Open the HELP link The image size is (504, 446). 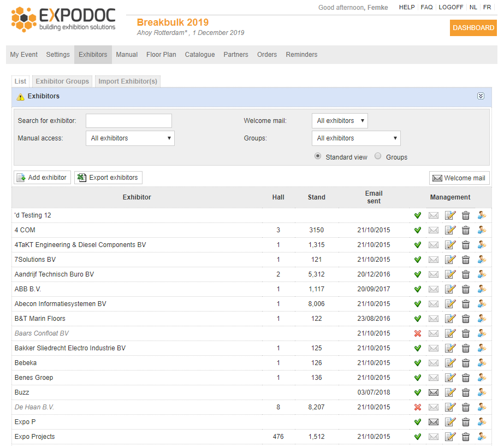(x=407, y=8)
